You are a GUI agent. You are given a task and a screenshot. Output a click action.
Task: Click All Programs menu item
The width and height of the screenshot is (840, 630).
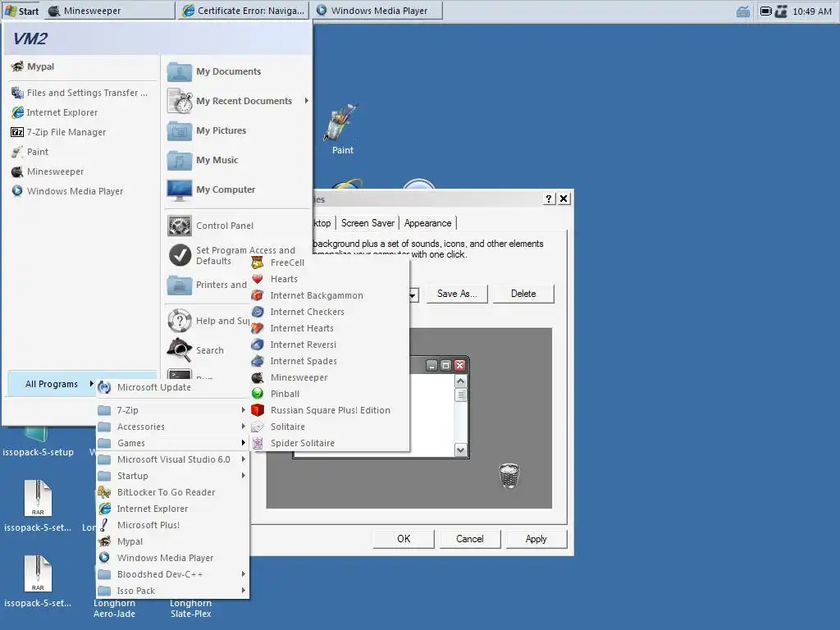click(x=52, y=384)
